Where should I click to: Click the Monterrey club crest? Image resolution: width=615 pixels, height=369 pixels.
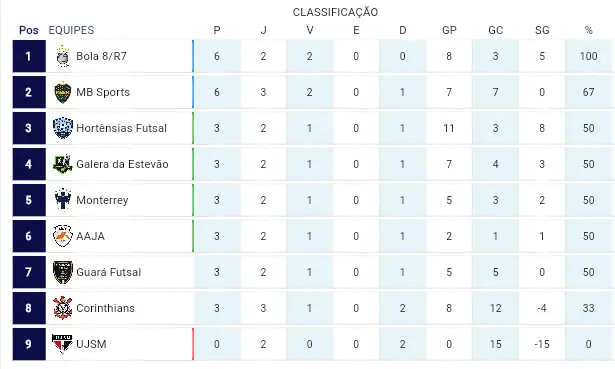pyautogui.click(x=63, y=200)
